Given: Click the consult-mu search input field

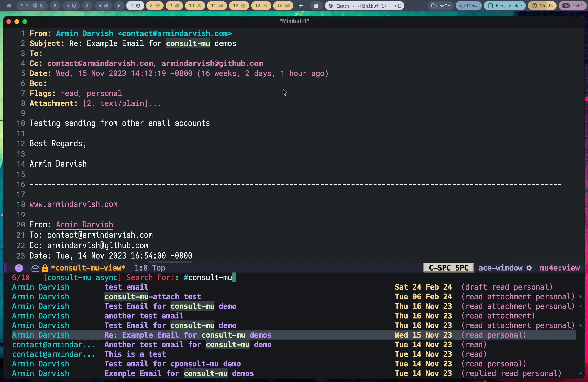Looking at the screenshot, I should tap(210, 277).
